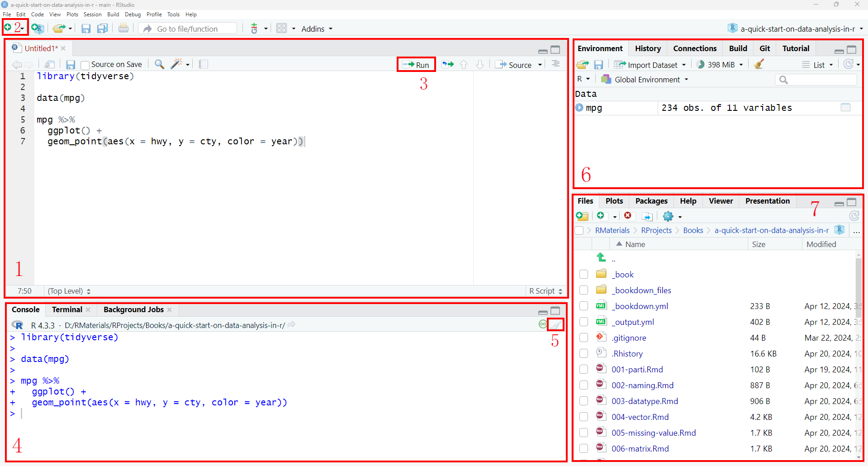Click the clear console broom icon
The width and height of the screenshot is (868, 466).
pos(556,325)
